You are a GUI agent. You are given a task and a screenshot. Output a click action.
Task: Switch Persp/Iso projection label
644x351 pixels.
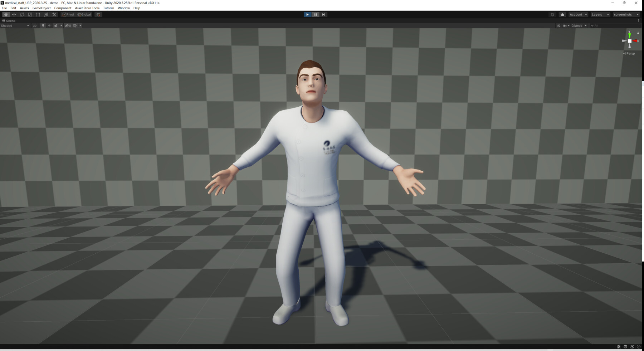point(629,54)
